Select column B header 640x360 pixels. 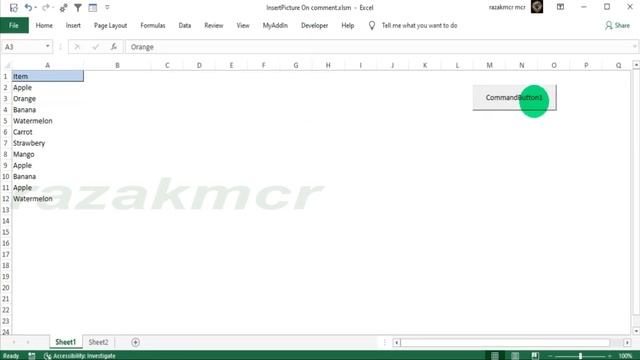coord(117,65)
